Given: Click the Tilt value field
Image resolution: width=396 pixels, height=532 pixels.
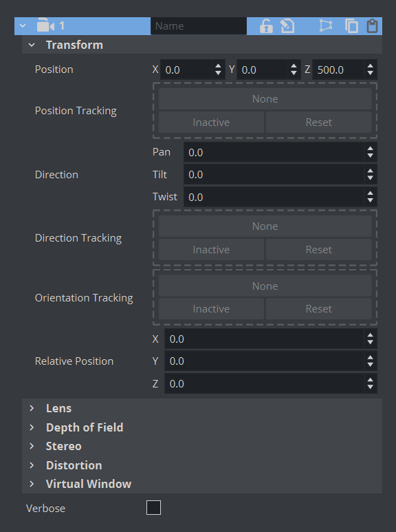Looking at the screenshot, I should [x=274, y=174].
